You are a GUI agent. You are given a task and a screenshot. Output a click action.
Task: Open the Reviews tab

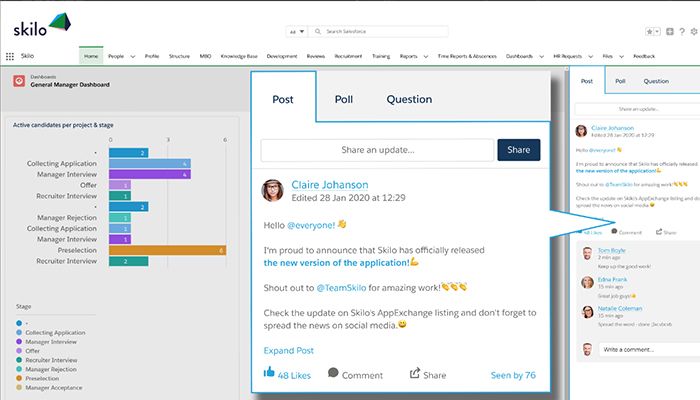pos(316,56)
